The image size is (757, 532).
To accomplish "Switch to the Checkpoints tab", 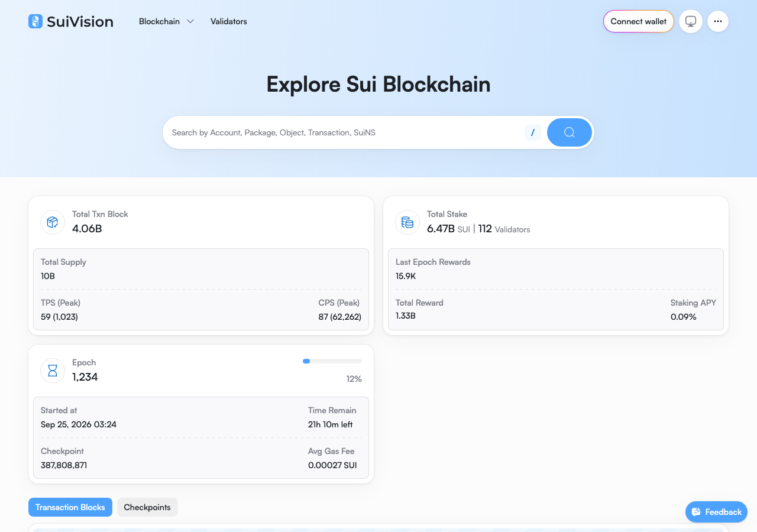I will point(147,507).
